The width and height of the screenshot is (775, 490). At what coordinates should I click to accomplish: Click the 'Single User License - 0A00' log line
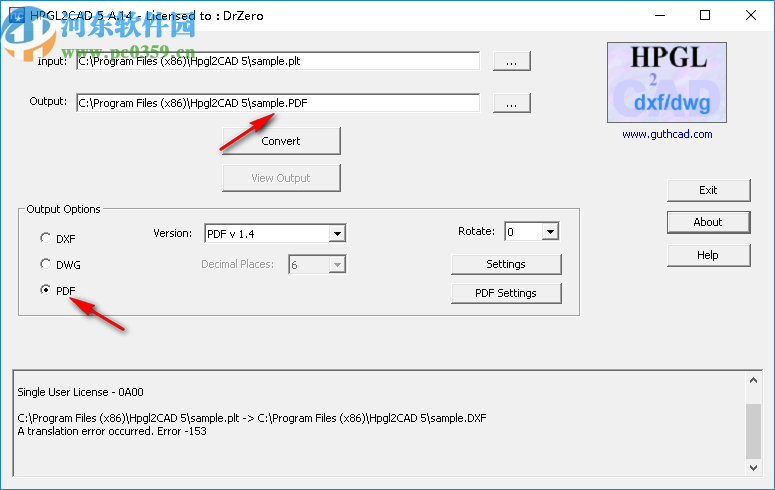click(81, 392)
